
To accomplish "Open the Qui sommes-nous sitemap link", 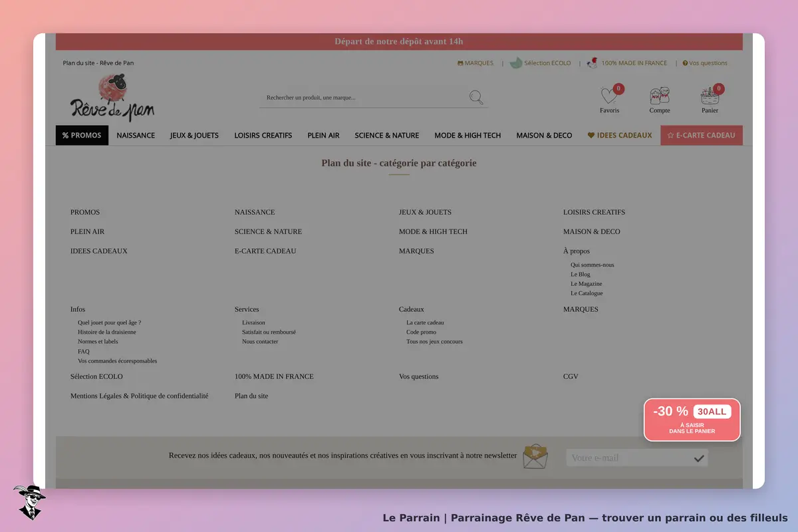I will tap(593, 265).
